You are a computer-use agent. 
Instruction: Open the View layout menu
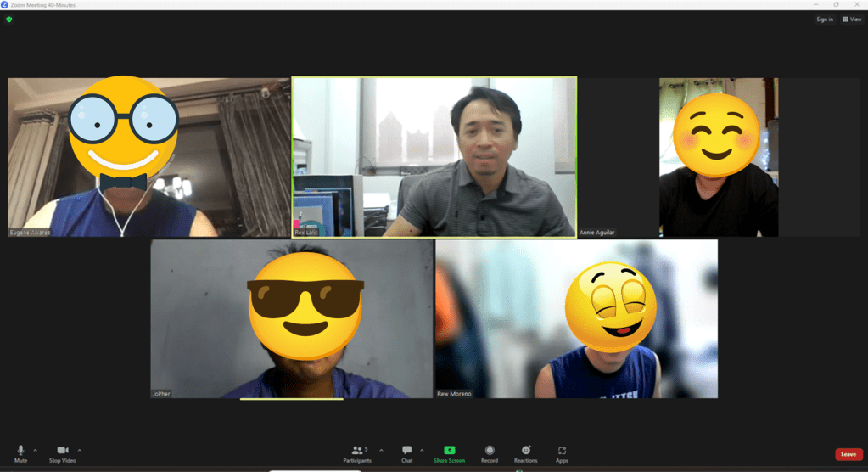[x=852, y=19]
